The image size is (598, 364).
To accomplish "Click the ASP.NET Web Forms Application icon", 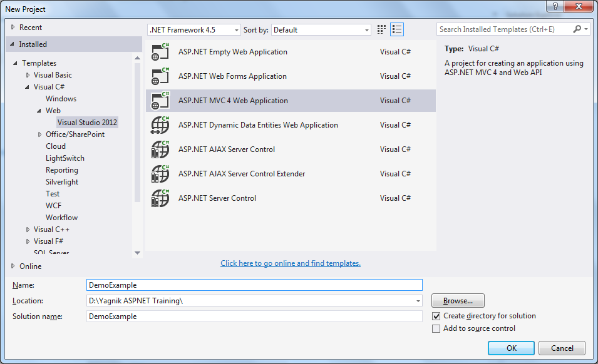I will click(160, 76).
